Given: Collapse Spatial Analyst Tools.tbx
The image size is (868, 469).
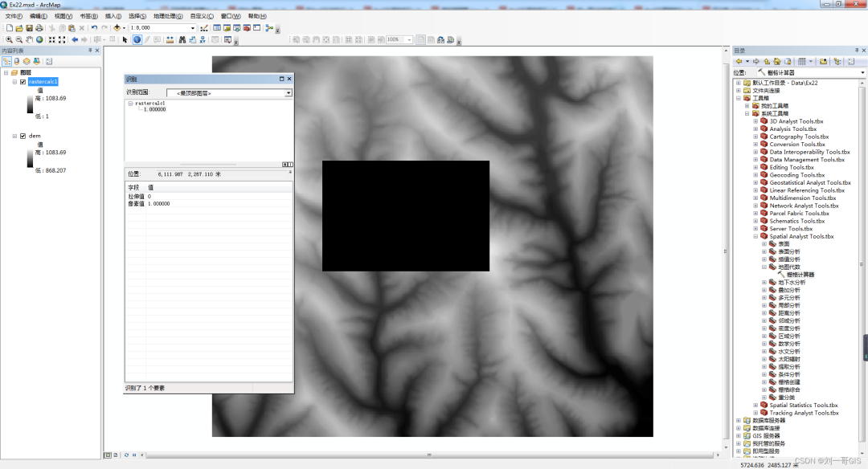Looking at the screenshot, I should [755, 236].
